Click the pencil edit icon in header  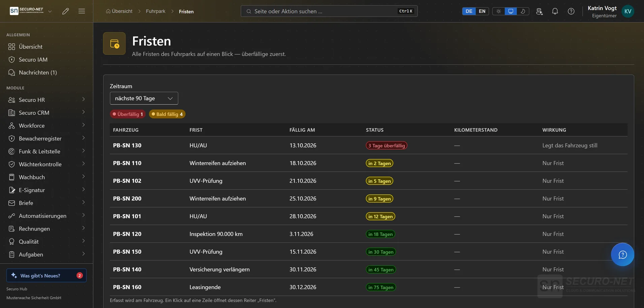(66, 11)
